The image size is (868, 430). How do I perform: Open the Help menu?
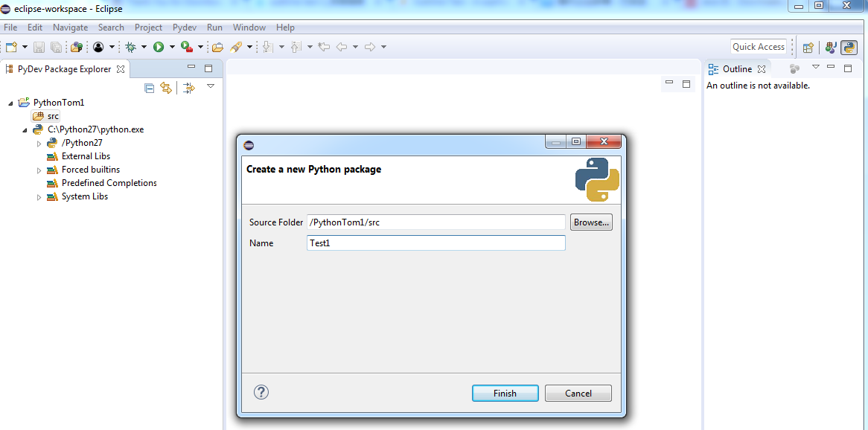pos(285,27)
